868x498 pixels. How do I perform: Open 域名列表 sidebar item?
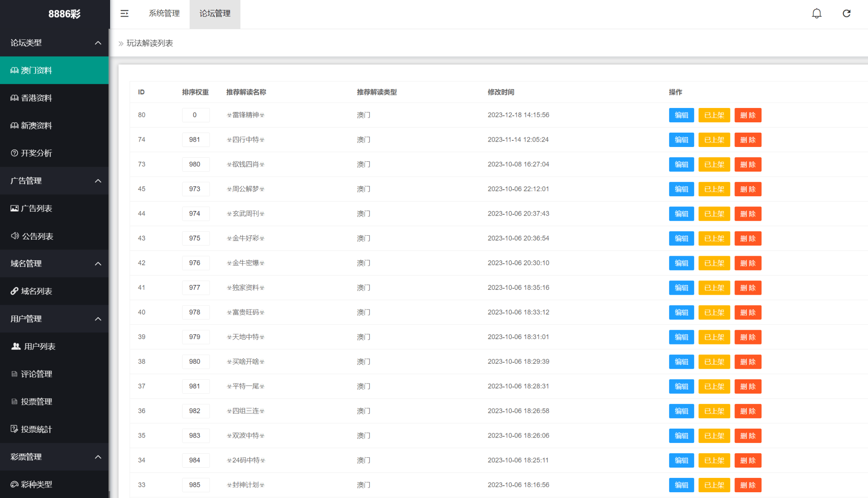(x=36, y=291)
